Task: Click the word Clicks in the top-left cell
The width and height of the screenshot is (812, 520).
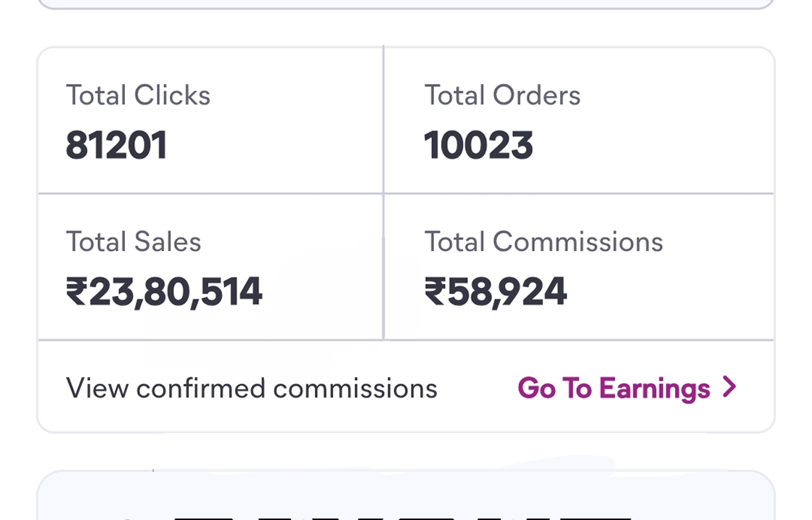Action: [x=172, y=96]
